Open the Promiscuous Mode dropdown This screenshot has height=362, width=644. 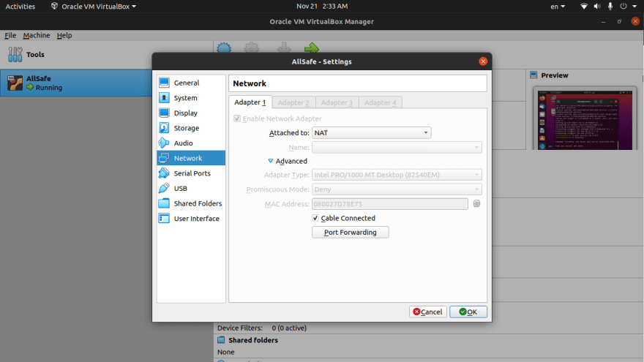pos(397,189)
